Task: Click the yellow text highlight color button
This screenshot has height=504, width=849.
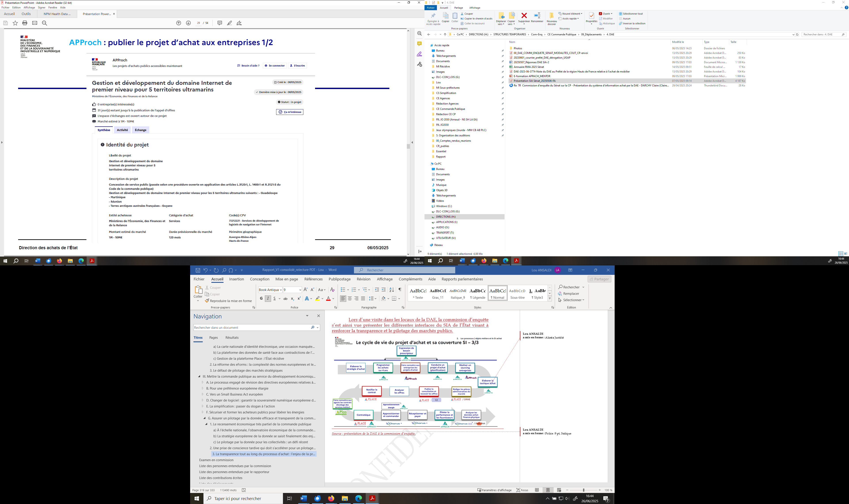Action: click(317, 299)
